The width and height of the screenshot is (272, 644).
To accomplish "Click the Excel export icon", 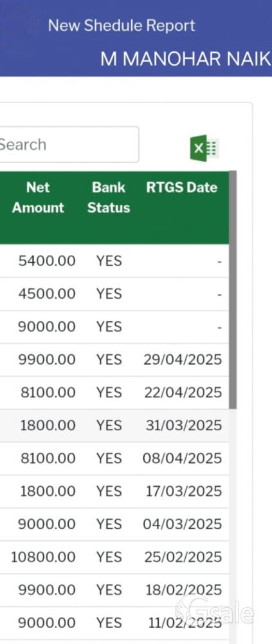I will click(x=204, y=148).
